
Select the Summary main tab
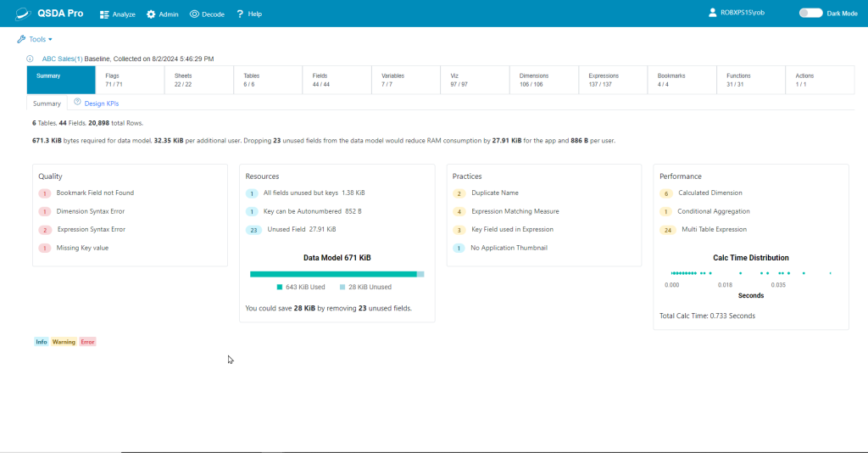[61, 80]
